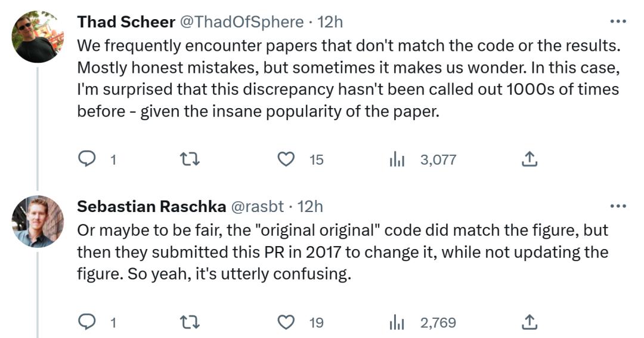View analytics for Thad Scheer's tweet
Image resolution: width=644 pixels, height=338 pixels.
point(397,159)
